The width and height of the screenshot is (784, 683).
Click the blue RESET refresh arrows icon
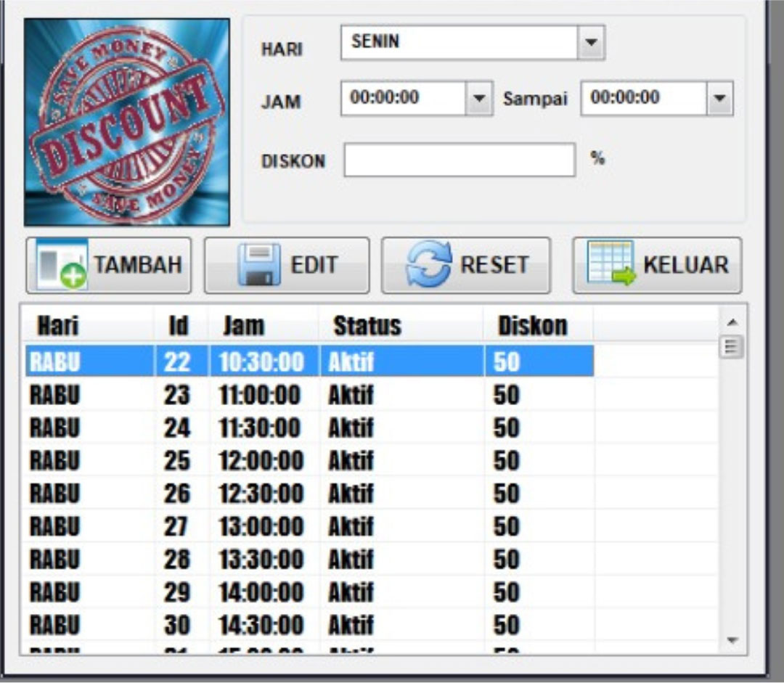429,265
